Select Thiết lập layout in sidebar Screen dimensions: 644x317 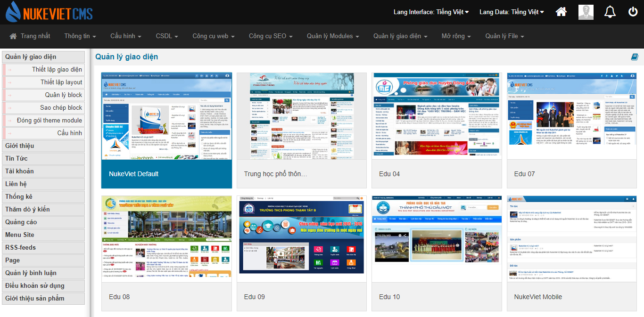coord(43,82)
